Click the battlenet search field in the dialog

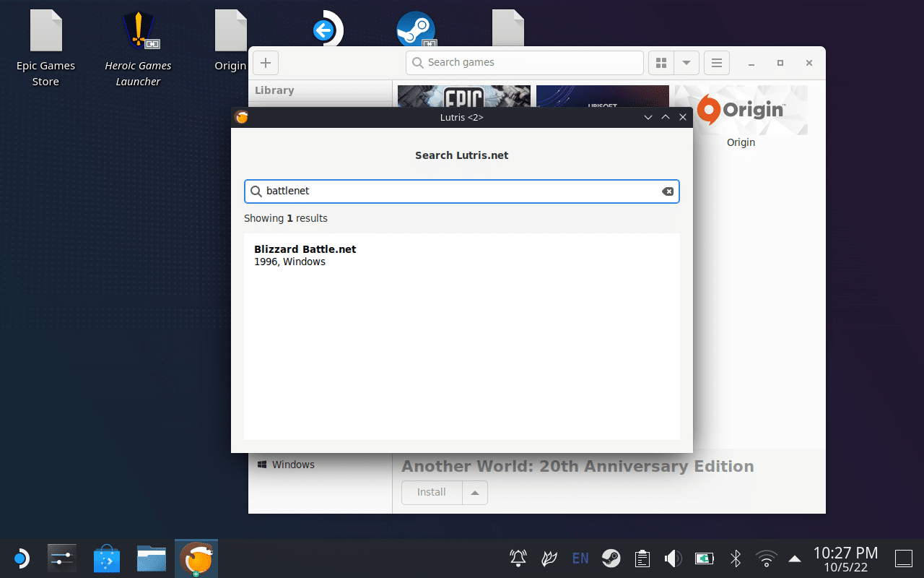(462, 191)
